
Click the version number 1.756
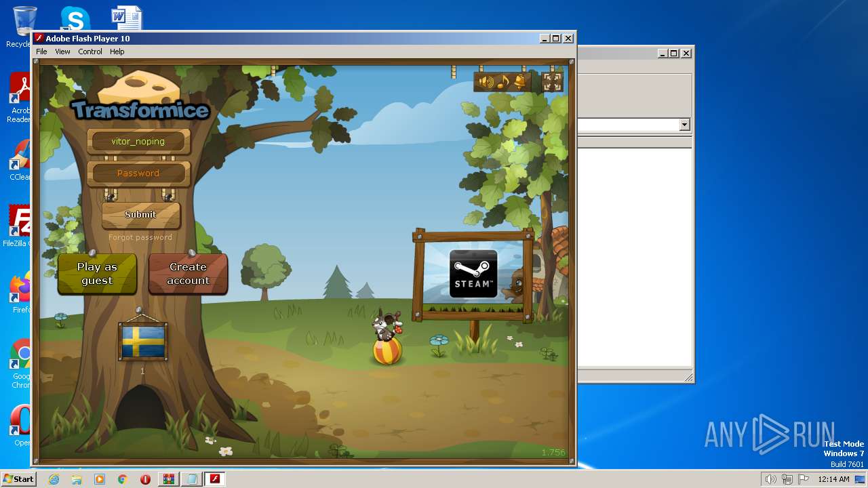click(x=553, y=453)
